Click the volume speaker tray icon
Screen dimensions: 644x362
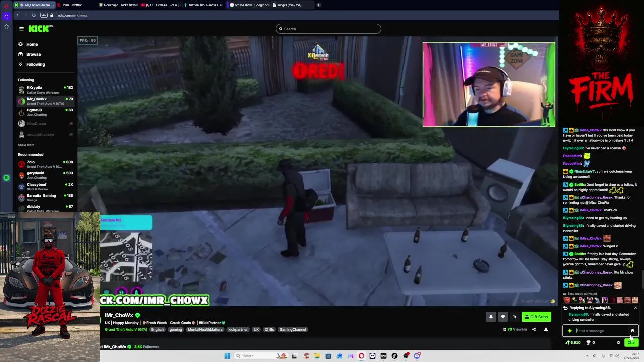617,356
